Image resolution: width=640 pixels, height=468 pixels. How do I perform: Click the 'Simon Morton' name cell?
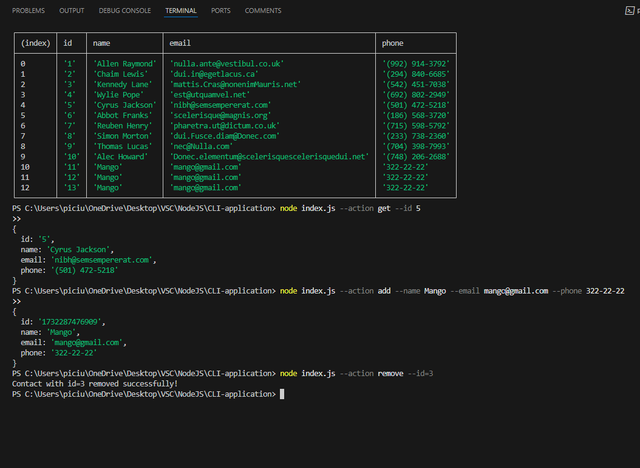point(123,136)
